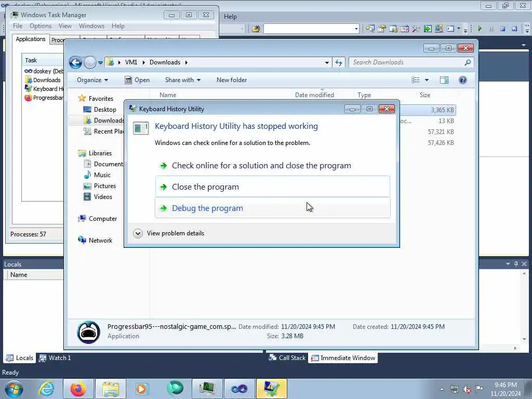Click the Break All pause icon
Image resolution: width=532 pixels, height=399 pixels.
(491, 29)
